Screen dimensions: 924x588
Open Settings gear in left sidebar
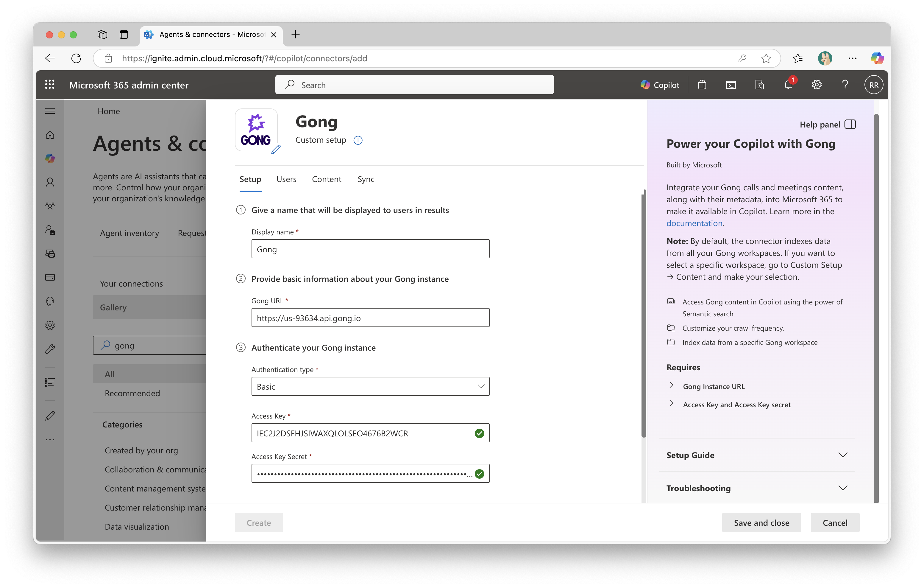pyautogui.click(x=50, y=325)
